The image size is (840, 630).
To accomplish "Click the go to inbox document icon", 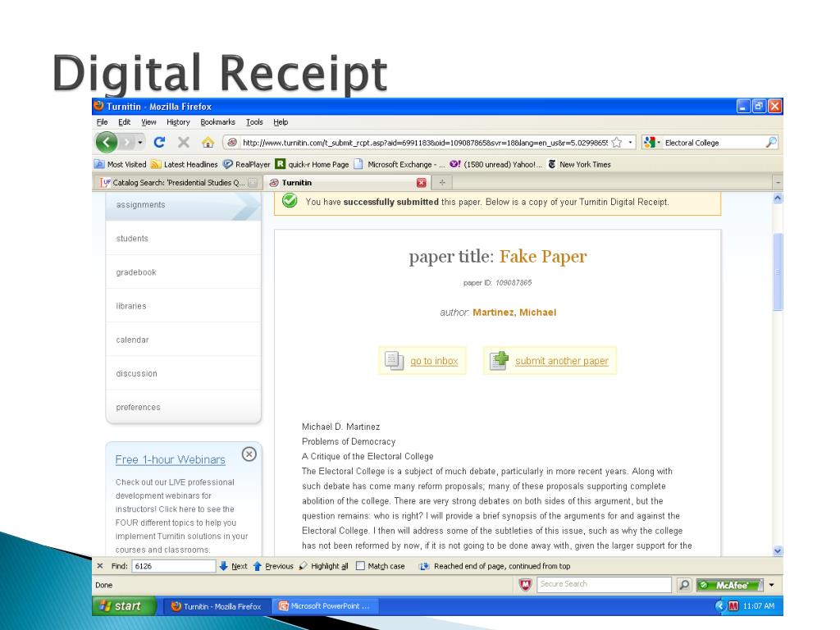I will pyautogui.click(x=394, y=361).
